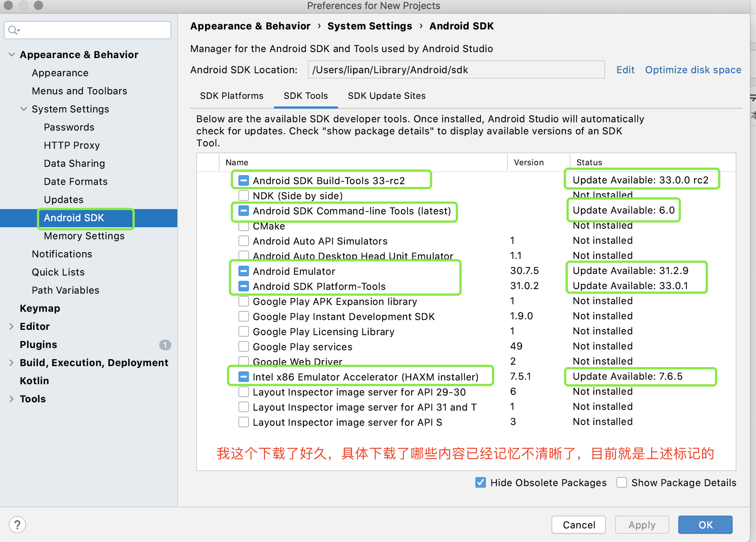The image size is (756, 542).
Task: Click version value '30.7.5'
Action: point(524,271)
